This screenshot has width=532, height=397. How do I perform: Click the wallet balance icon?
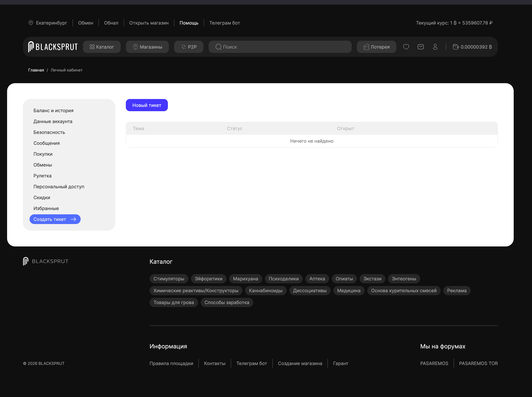(x=455, y=47)
